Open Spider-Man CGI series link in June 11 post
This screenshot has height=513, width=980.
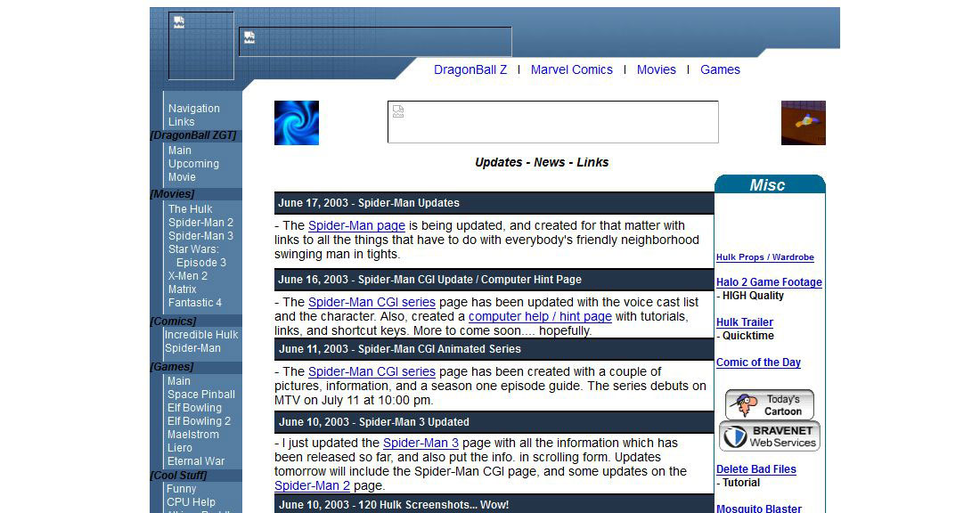[372, 371]
